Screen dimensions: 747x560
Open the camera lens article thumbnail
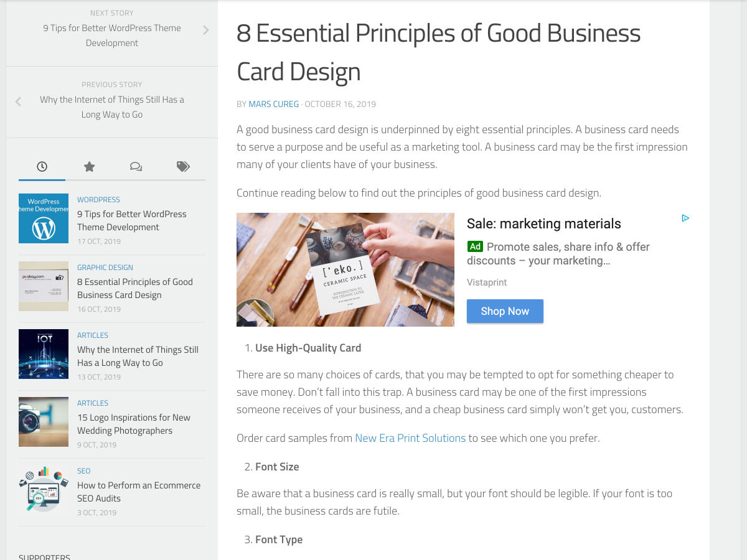44,421
